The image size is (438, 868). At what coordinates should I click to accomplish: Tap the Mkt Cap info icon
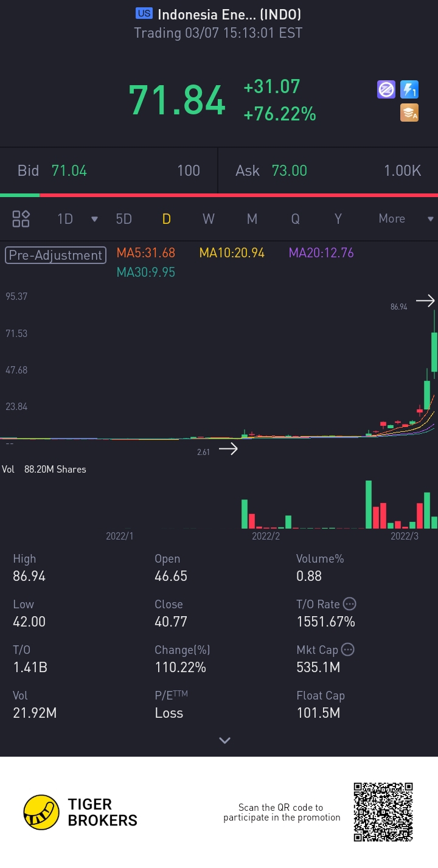click(348, 650)
